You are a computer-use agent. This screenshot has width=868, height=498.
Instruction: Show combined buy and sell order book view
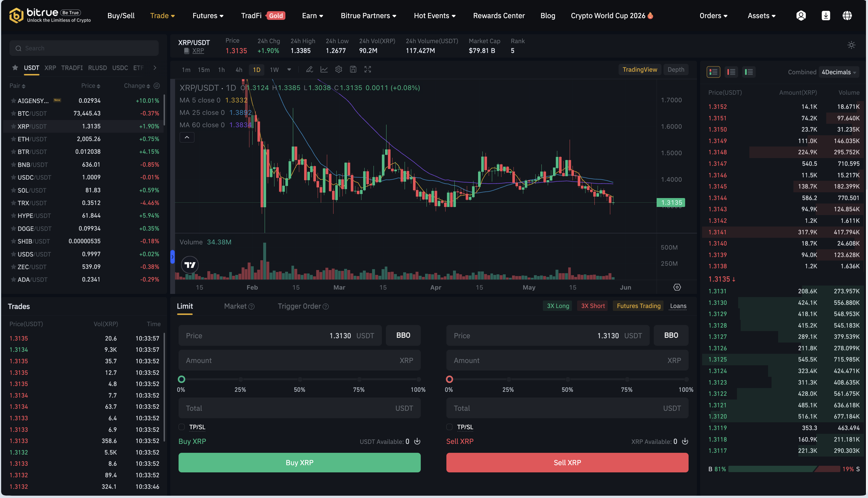click(713, 72)
